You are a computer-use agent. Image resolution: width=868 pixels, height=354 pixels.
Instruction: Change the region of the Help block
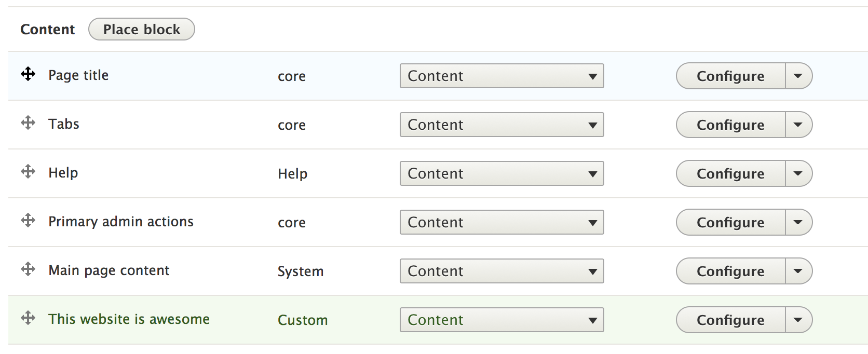(501, 173)
